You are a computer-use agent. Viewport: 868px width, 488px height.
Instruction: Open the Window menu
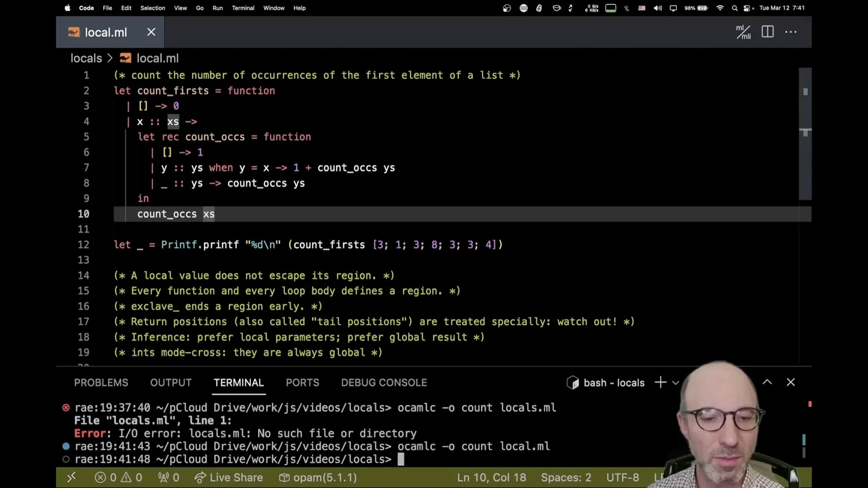click(274, 8)
